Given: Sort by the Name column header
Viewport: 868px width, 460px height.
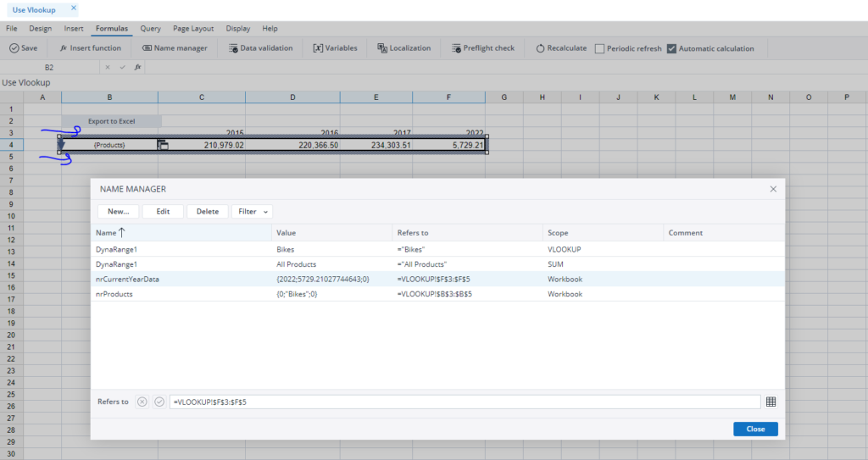Looking at the screenshot, I should pyautogui.click(x=181, y=232).
